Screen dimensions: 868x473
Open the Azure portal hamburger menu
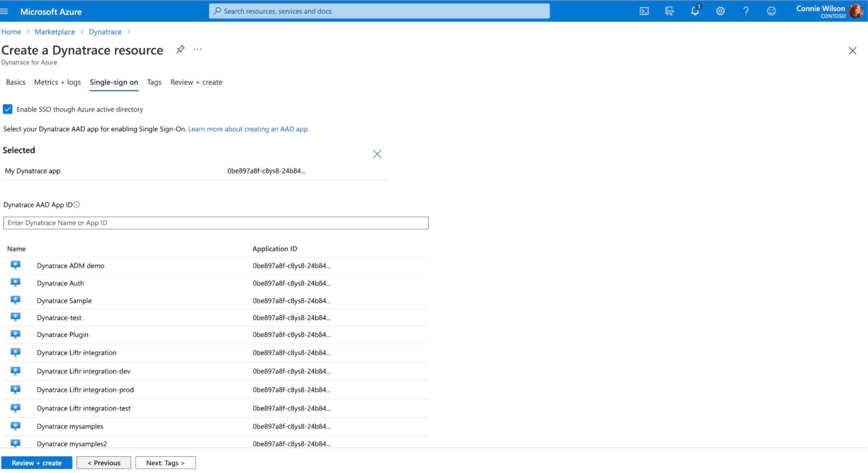[x=4, y=11]
